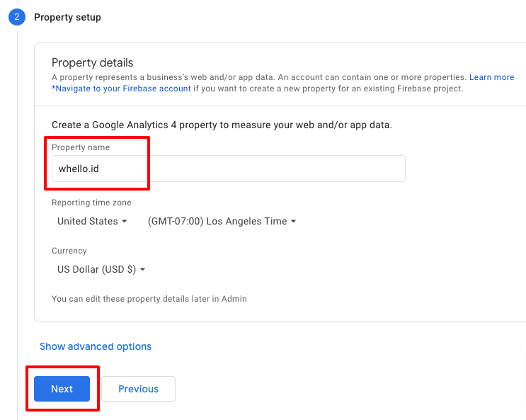This screenshot has height=420, width=526.
Task: Click the arrow beside Los Angeles Time
Action: click(x=293, y=222)
